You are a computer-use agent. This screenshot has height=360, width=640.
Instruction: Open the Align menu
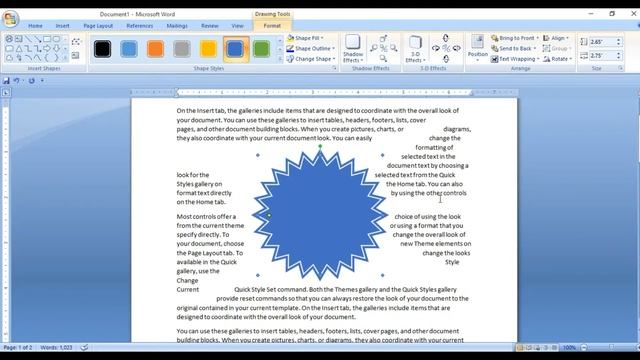point(556,38)
